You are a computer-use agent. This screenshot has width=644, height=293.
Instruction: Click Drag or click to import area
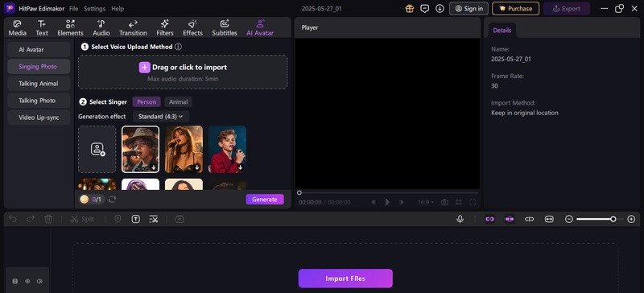183,72
